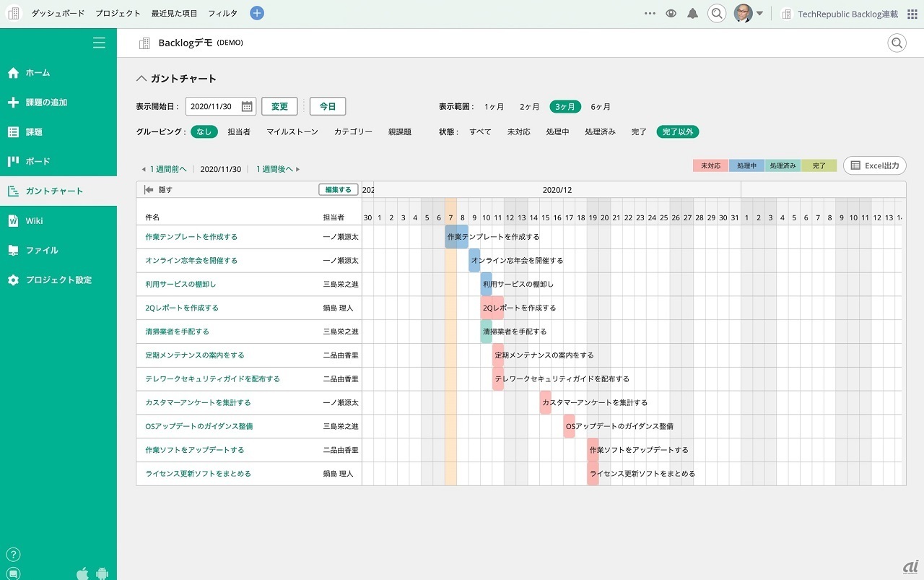Viewport: 924px width, 580px height.
Task: Set grouping to 担当者
Action: [x=239, y=131]
